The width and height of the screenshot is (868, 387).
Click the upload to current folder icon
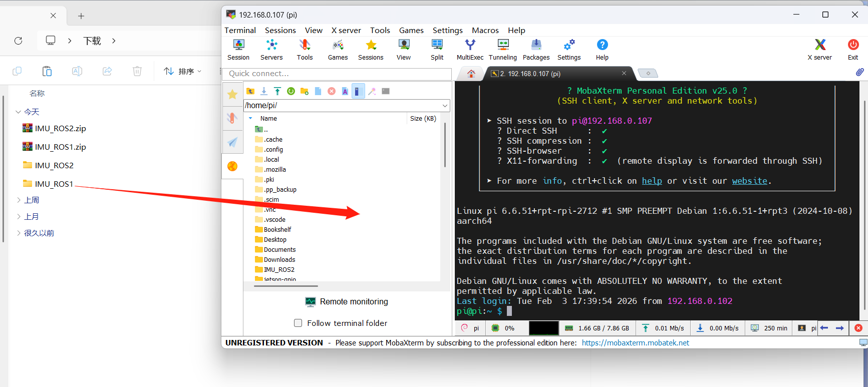(x=277, y=91)
